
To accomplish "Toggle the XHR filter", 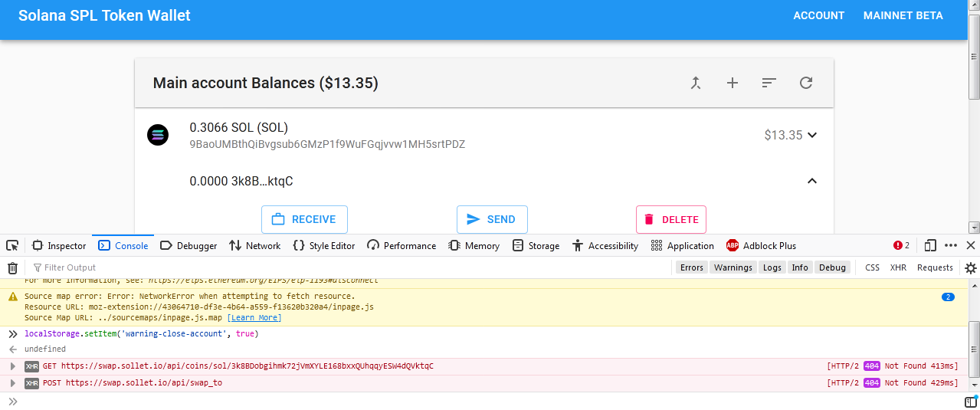I will 898,267.
